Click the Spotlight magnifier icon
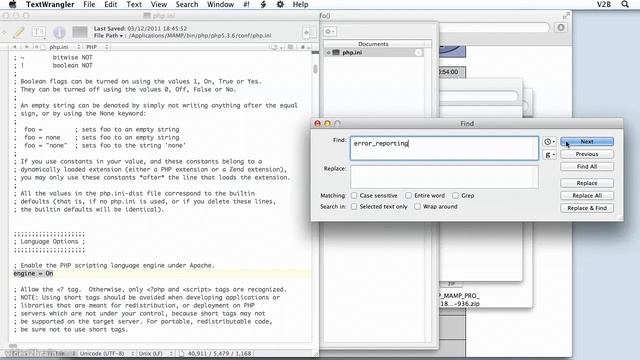 (x=625, y=4)
